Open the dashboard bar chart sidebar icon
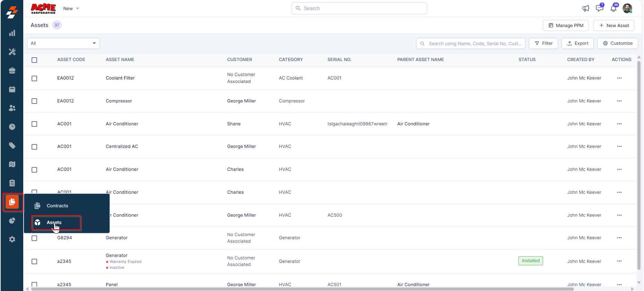 point(12,33)
